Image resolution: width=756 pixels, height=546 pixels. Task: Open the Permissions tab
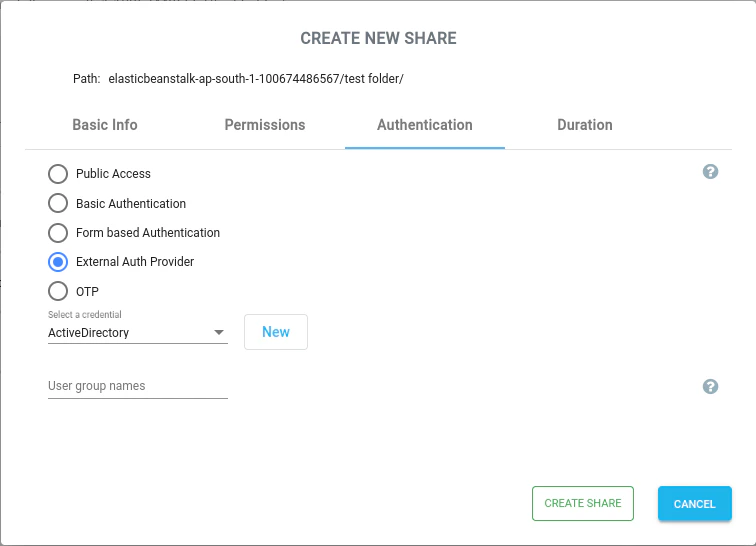[x=265, y=125]
